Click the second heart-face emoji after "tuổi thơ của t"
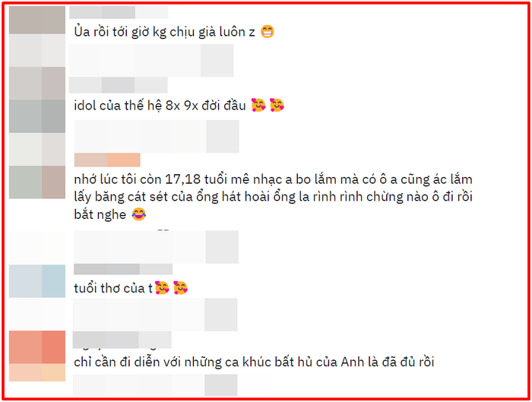 coord(180,288)
